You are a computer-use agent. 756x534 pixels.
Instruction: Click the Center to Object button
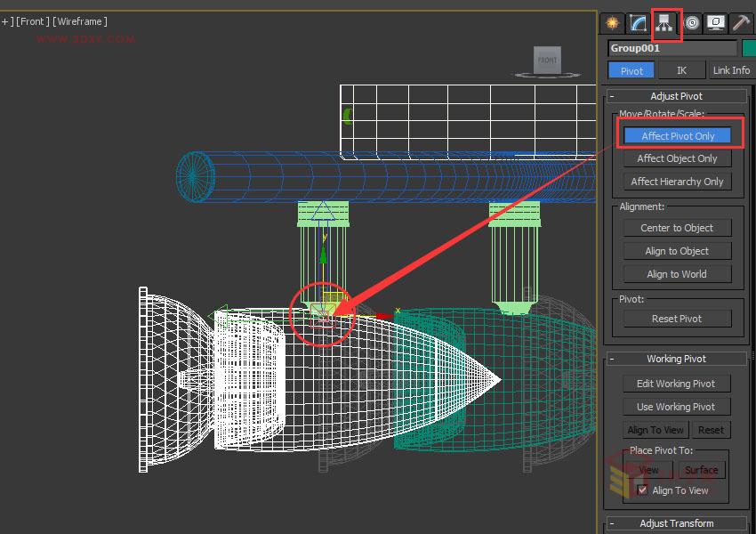[677, 227]
